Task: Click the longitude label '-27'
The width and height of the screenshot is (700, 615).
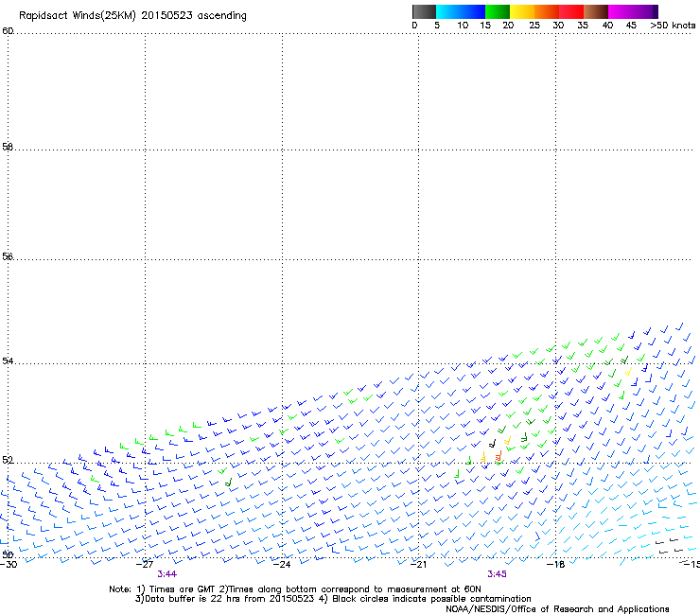Action: (x=145, y=565)
